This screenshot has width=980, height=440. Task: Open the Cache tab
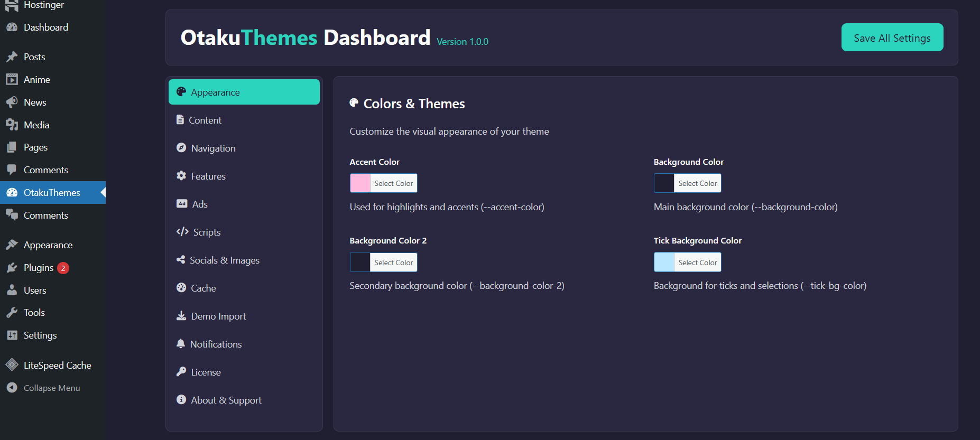pos(244,288)
